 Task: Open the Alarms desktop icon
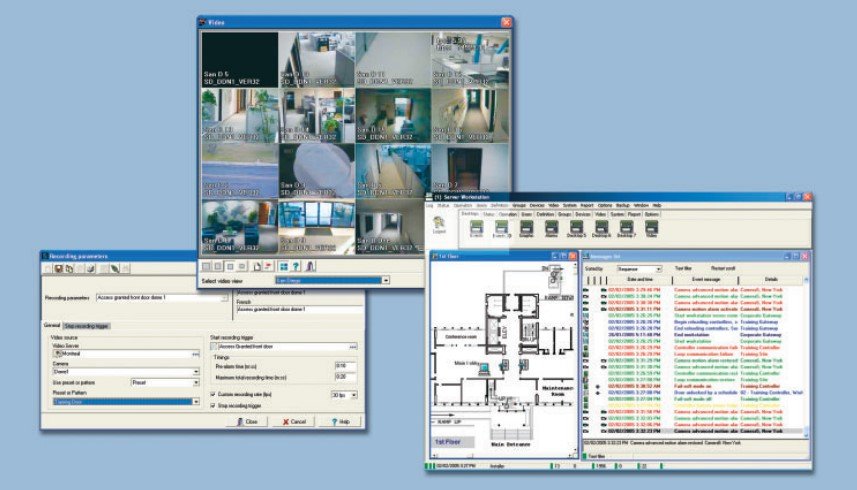[x=551, y=228]
